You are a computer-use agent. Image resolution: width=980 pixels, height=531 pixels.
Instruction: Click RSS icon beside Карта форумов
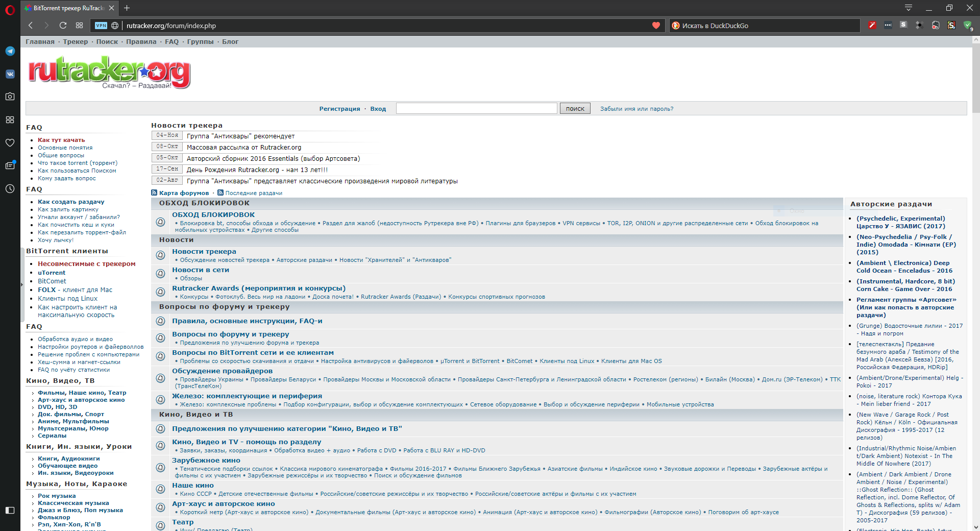point(154,192)
